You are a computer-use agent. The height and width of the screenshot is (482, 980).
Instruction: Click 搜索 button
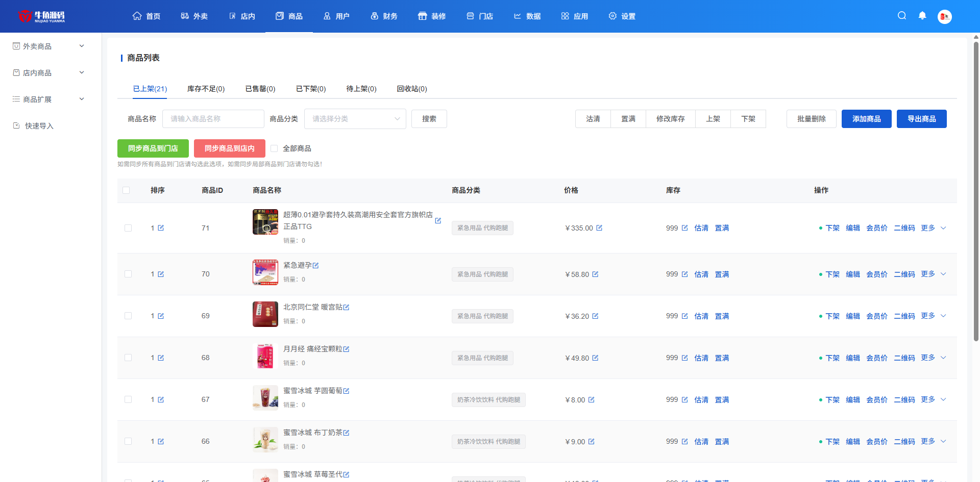click(429, 119)
